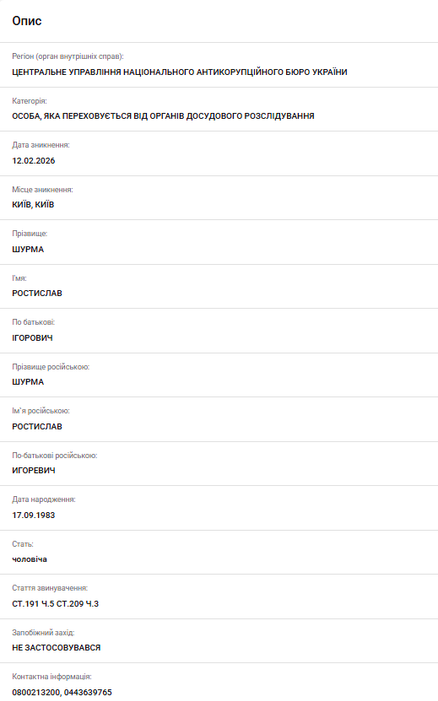Click the patronymic ІГОРОВИЧ
Screen dimensions: 438x701
pos(32,338)
